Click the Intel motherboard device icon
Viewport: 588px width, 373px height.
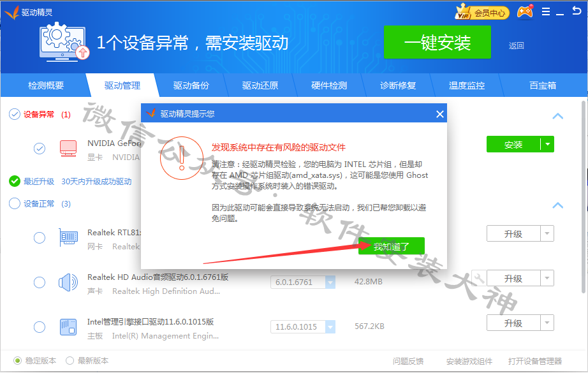(x=68, y=327)
